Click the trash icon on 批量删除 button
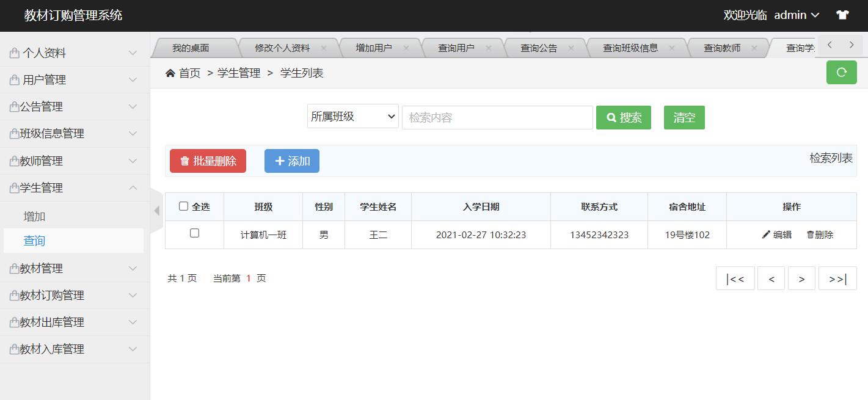This screenshot has width=868, height=400. coord(185,161)
